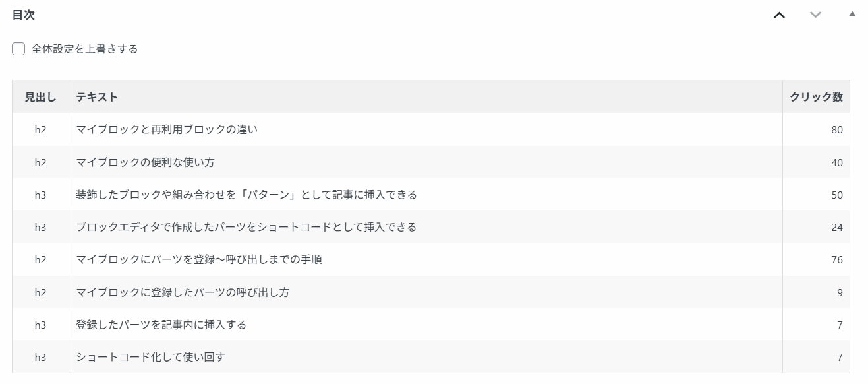Click the 全体設定を上書きする label text
868x384 pixels.
coord(84,49)
